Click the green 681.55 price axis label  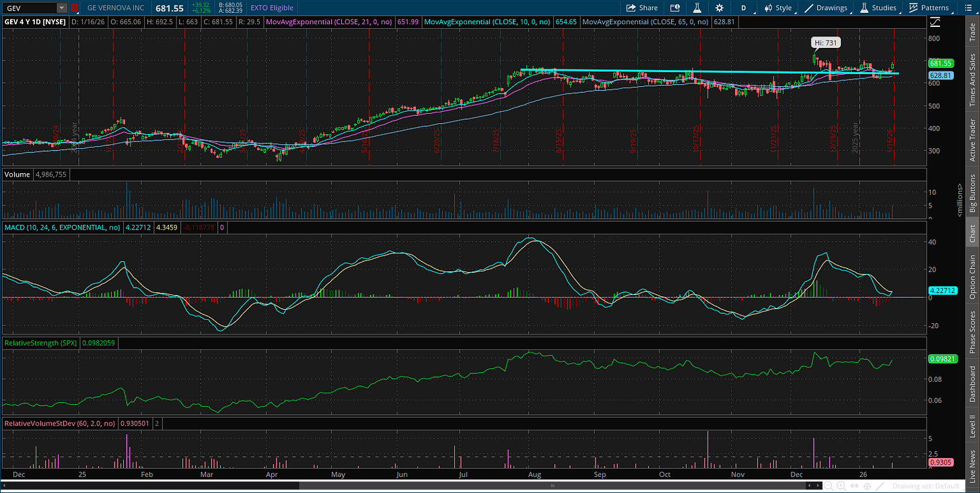940,63
